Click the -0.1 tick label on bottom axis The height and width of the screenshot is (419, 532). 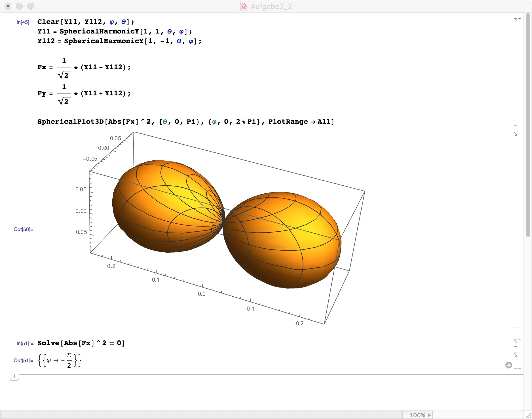click(x=249, y=309)
